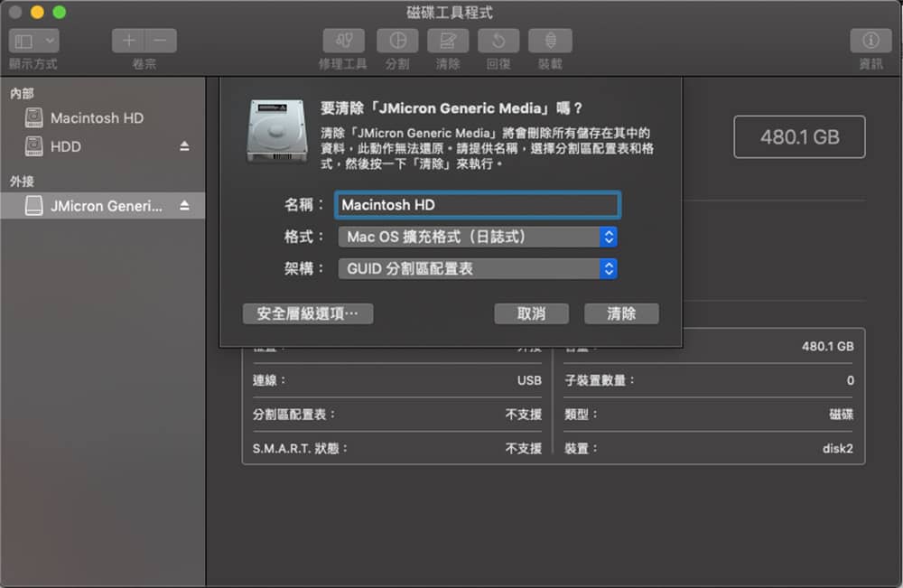This screenshot has width=903, height=588.
Task: Select HDD in the sidebar
Action: (103, 146)
